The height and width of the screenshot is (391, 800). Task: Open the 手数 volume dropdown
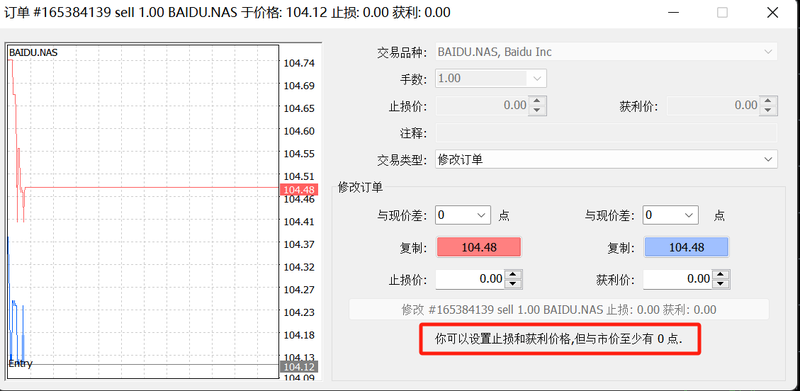pyautogui.click(x=537, y=79)
